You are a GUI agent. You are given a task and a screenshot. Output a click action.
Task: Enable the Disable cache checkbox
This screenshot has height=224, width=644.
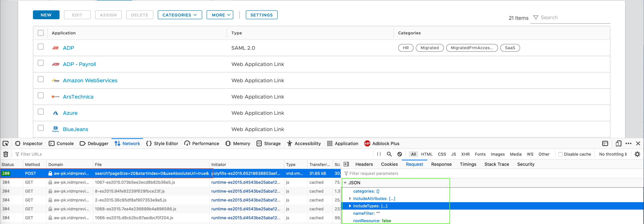(x=561, y=154)
